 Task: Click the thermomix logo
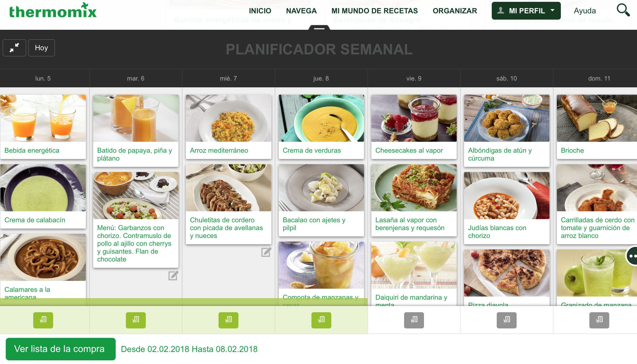[53, 11]
